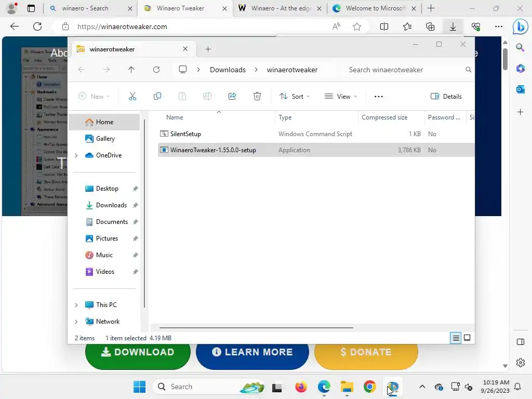This screenshot has width=532, height=399.
Task: Open Outlook icon in Edge sidebar
Action: (520, 89)
